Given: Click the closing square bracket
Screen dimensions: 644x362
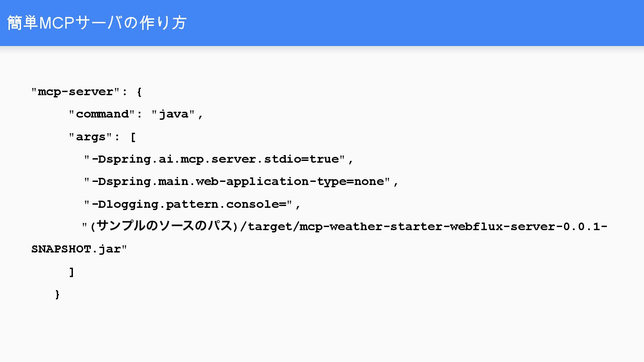Looking at the screenshot, I should 72,272.
